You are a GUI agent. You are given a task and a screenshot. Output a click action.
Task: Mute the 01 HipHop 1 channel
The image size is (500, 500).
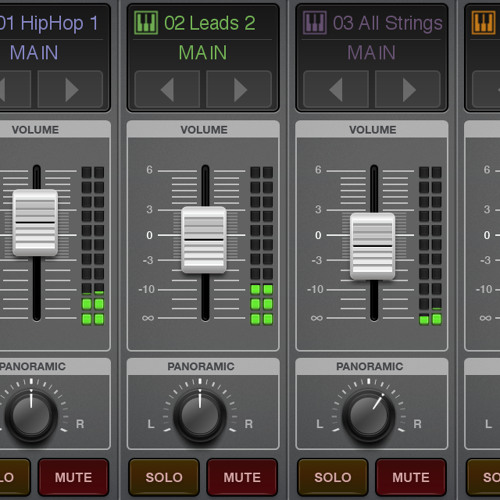click(73, 477)
